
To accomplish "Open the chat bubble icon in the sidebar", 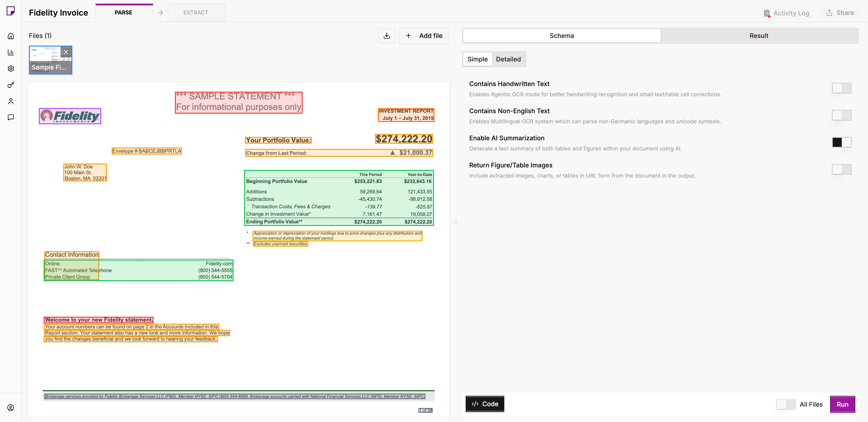I will coord(11,117).
